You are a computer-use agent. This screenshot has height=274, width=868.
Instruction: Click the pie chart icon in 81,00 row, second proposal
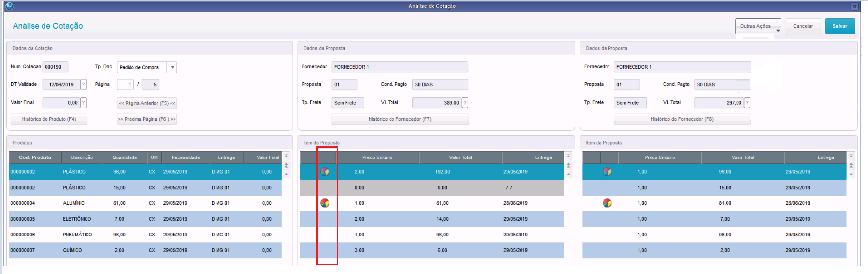(x=607, y=203)
